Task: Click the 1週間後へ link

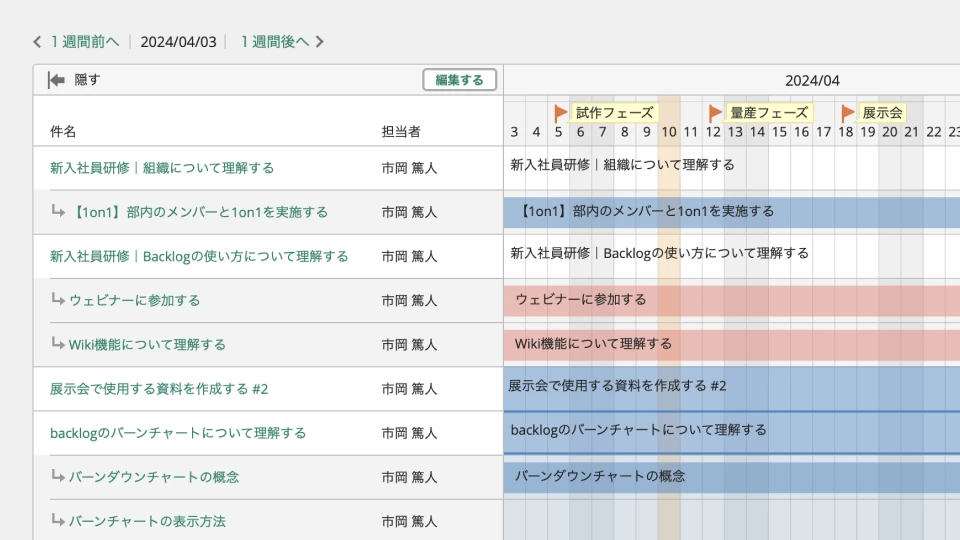Action: 274,42
